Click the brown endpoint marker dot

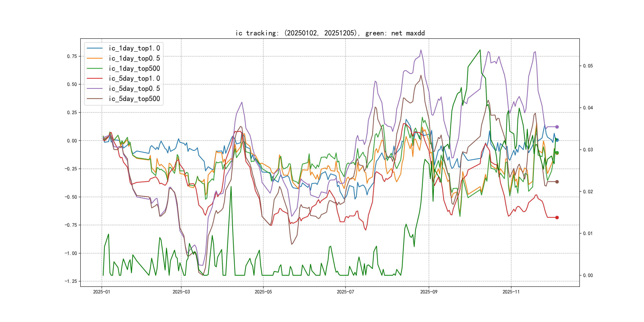click(557, 182)
